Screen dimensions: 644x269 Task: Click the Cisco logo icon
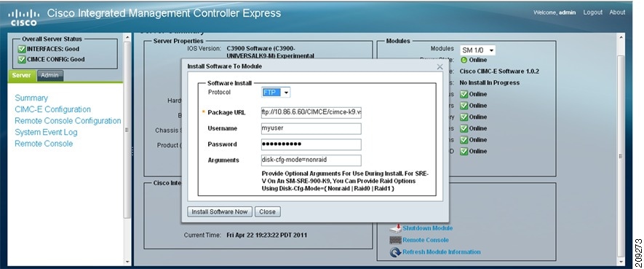point(23,17)
